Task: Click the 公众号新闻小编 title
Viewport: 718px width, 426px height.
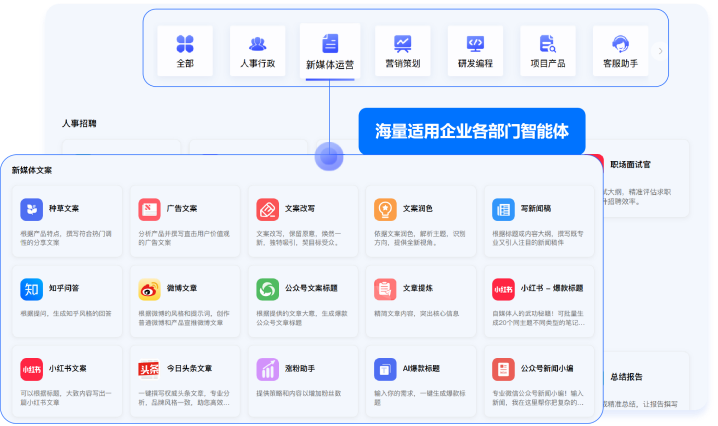Action: (547, 368)
